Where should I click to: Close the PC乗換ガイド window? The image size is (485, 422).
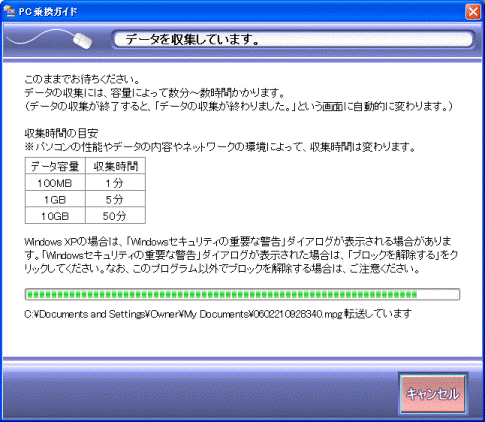[473, 12]
